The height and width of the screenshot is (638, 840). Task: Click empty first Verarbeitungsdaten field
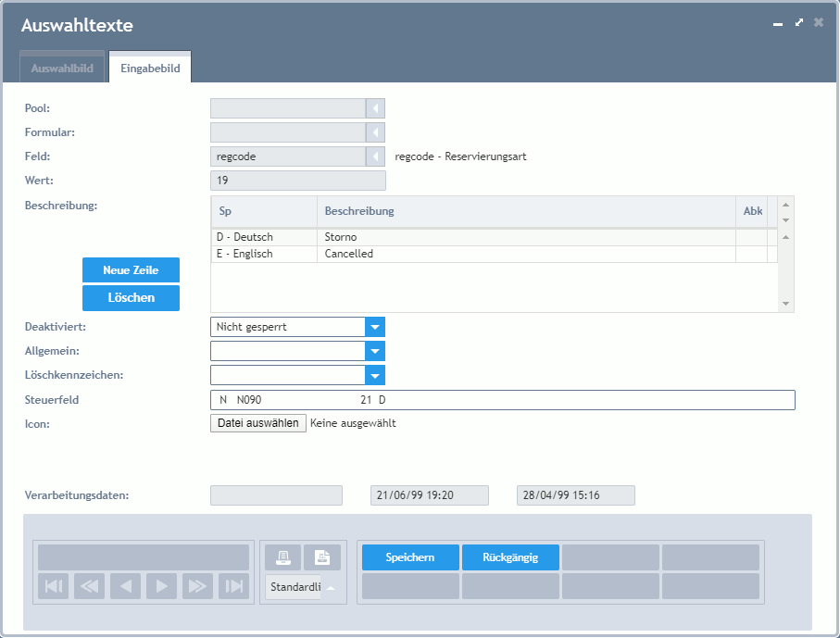pos(276,495)
